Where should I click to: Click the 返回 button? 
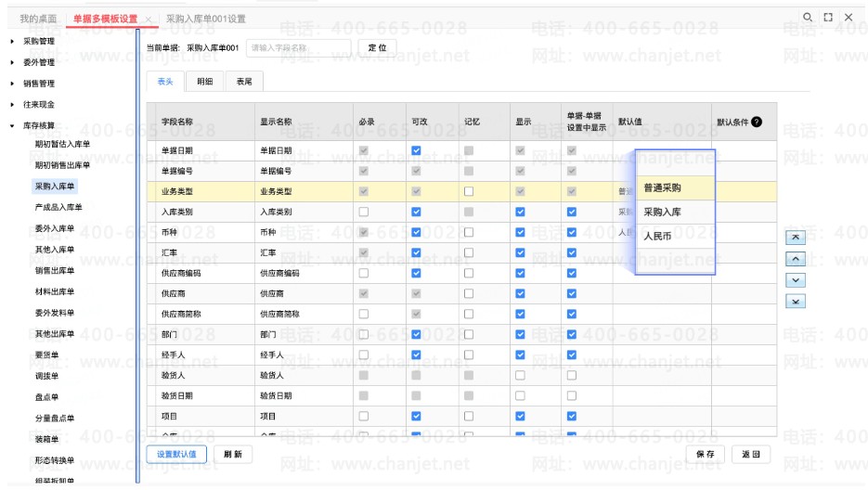click(751, 454)
